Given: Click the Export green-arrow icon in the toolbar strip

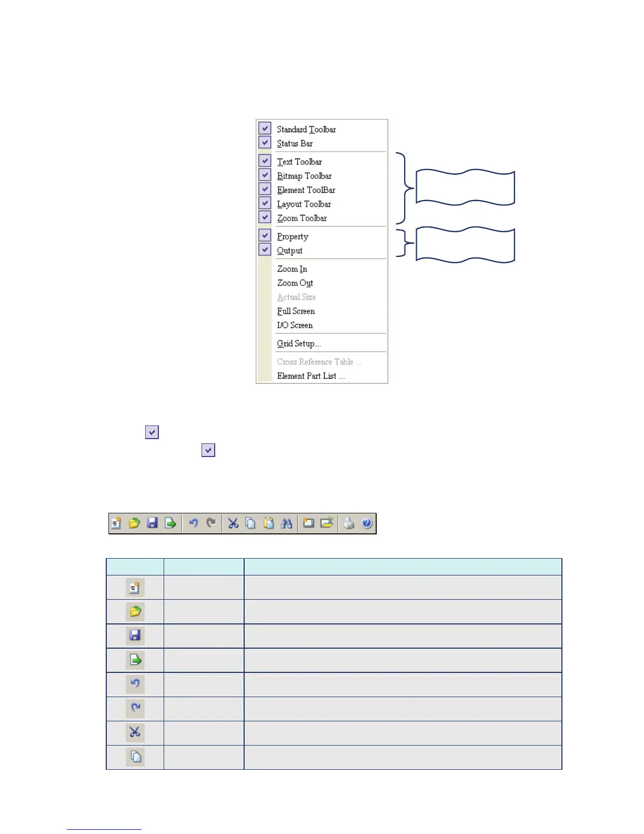Looking at the screenshot, I should point(170,523).
